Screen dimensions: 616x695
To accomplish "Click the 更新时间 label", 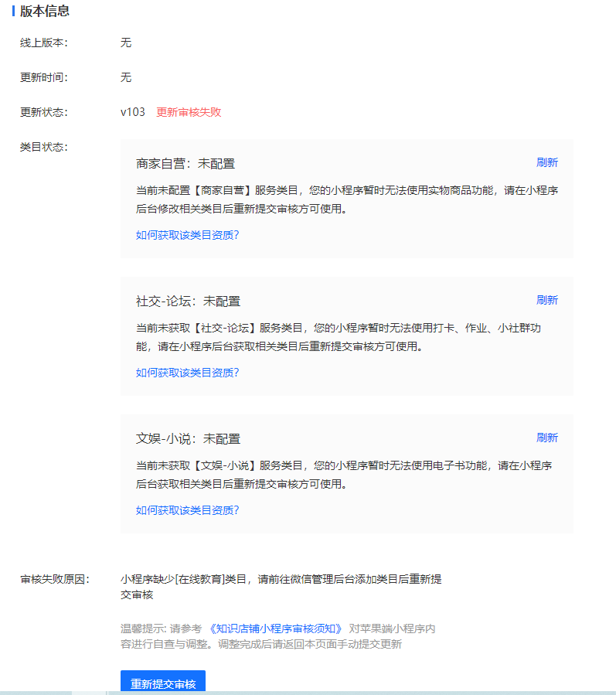I will click(x=44, y=77).
